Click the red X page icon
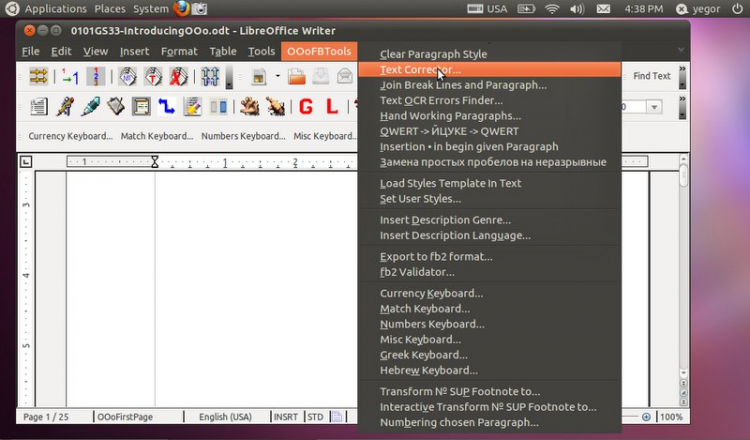This screenshot has height=440, width=750. (x=178, y=77)
